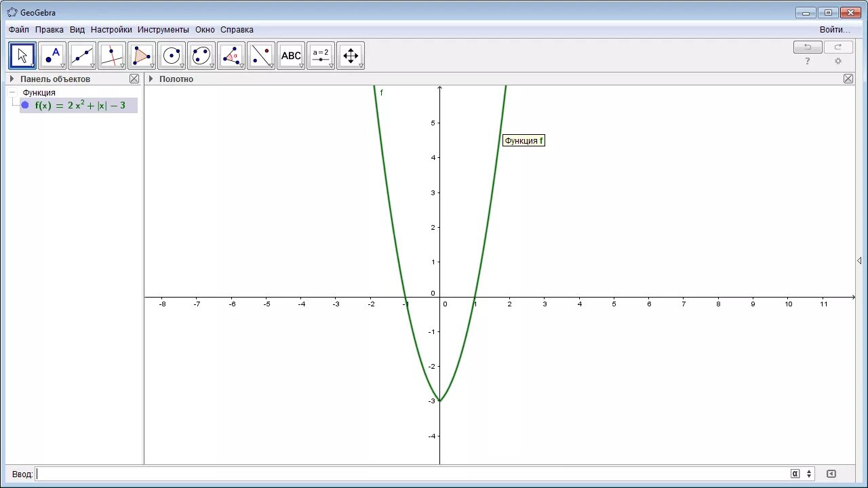Open the Окно menu
Viewport: 868px width, 488px height.
coord(205,30)
